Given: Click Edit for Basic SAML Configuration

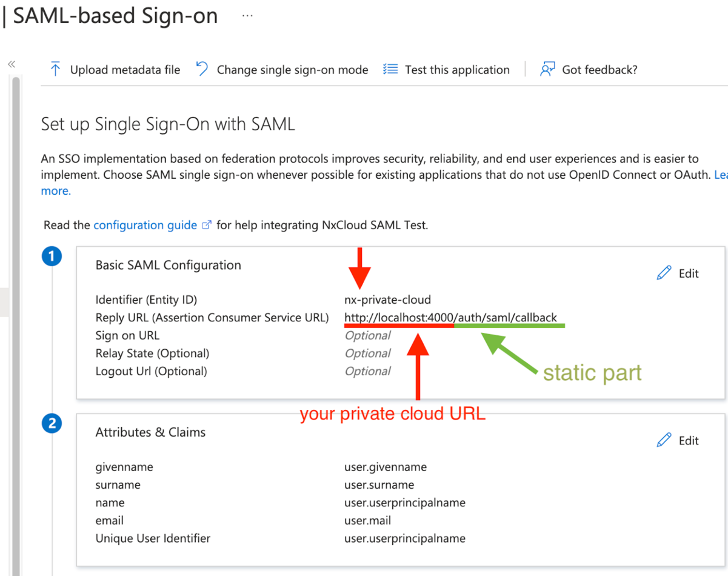Looking at the screenshot, I should click(x=689, y=273).
